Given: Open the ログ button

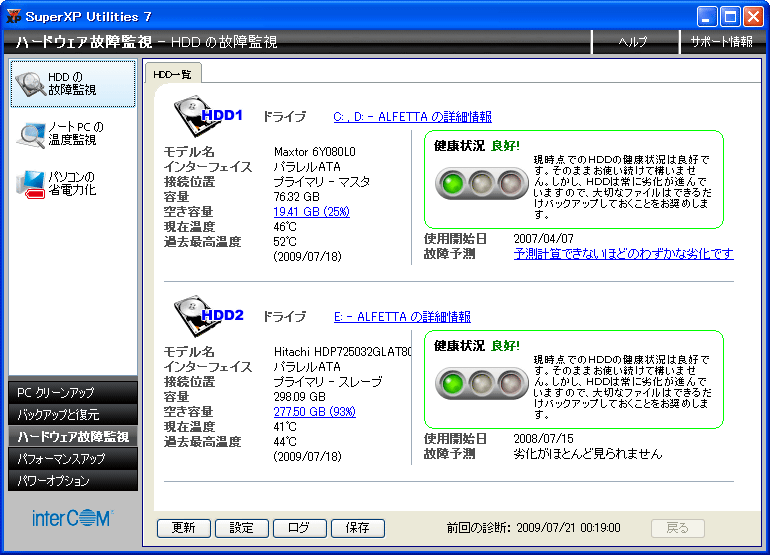Looking at the screenshot, I should click(300, 528).
